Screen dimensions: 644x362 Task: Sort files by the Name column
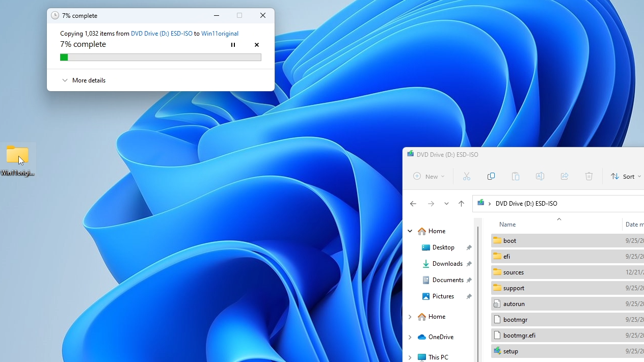click(507, 224)
